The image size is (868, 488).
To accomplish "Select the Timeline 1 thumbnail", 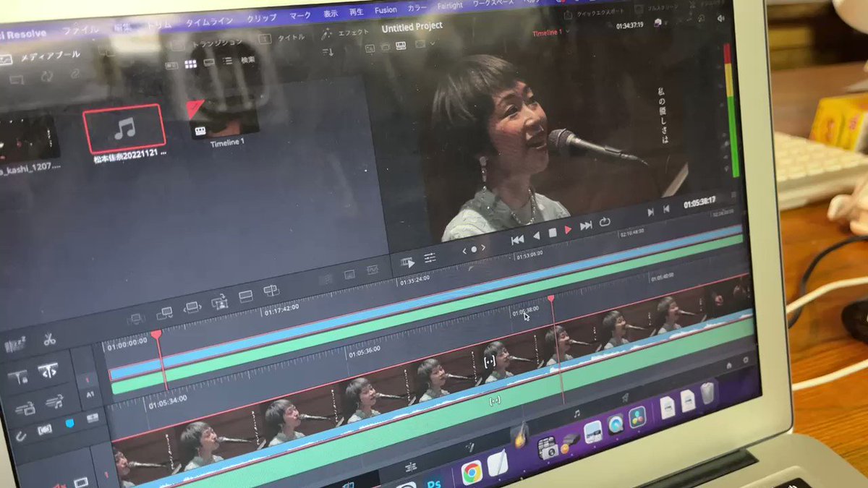I will point(224,118).
